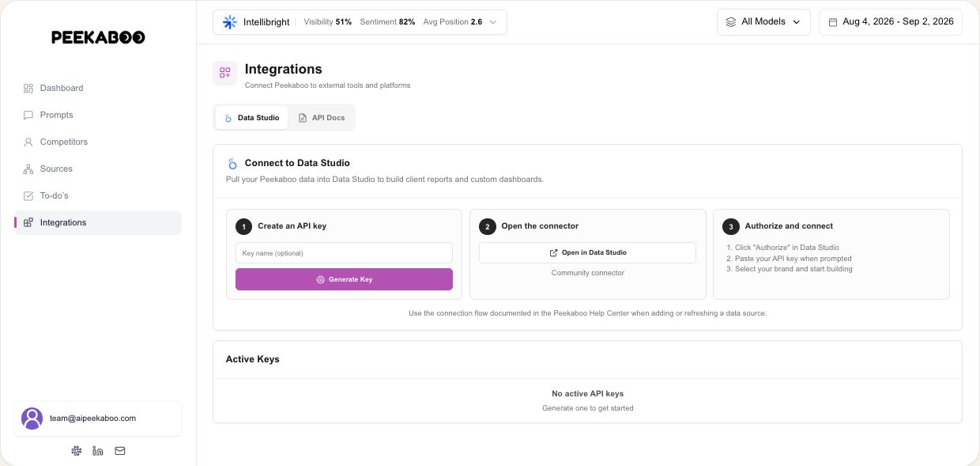Open the Dashboard page
Image resolution: width=980 pixels, height=466 pixels.
click(98, 88)
